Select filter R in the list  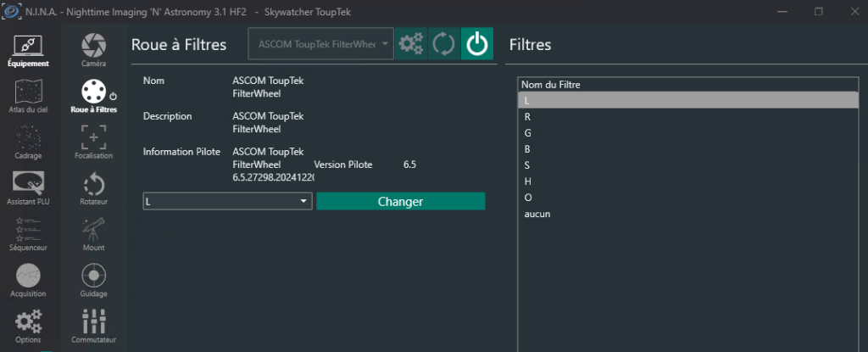688,117
